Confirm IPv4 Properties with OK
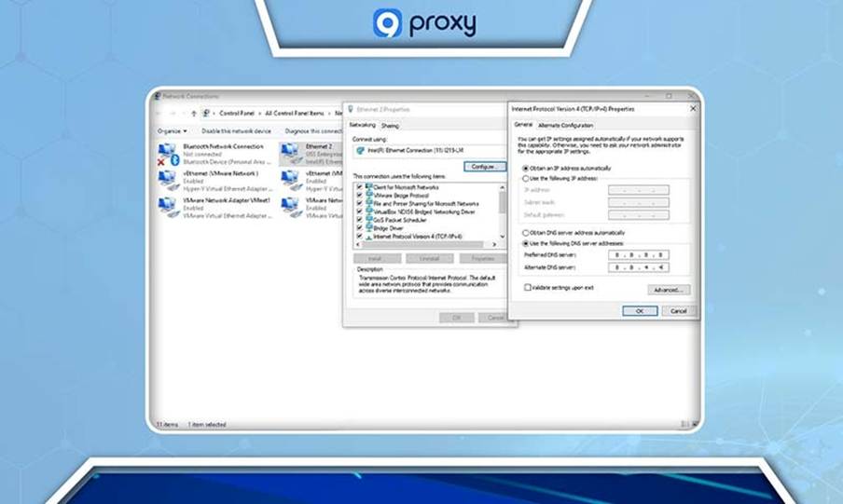The image size is (843, 504). coord(640,311)
